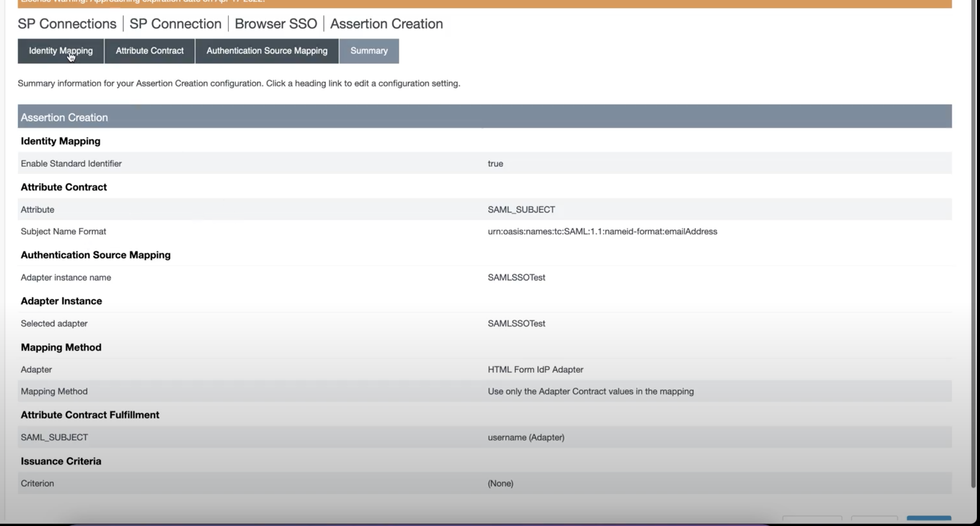Image resolution: width=980 pixels, height=526 pixels.
Task: Navigate to SP Connections via breadcrumb
Action: point(66,23)
